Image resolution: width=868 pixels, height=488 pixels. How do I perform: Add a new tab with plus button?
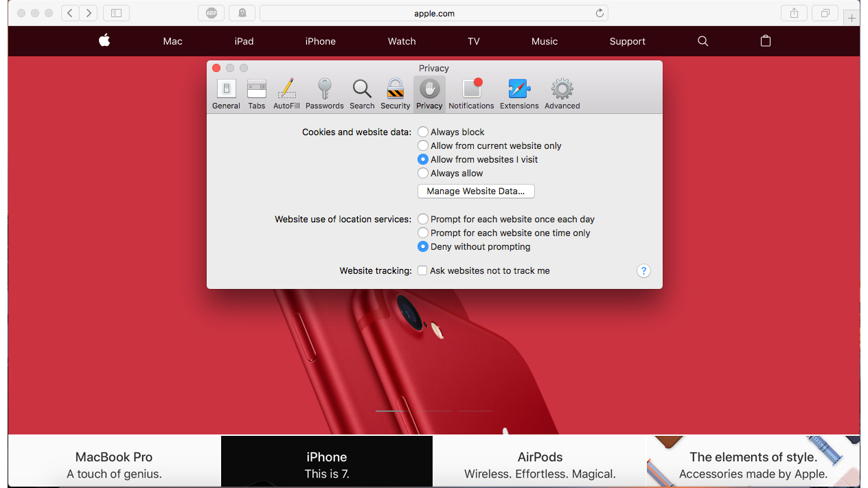click(852, 18)
